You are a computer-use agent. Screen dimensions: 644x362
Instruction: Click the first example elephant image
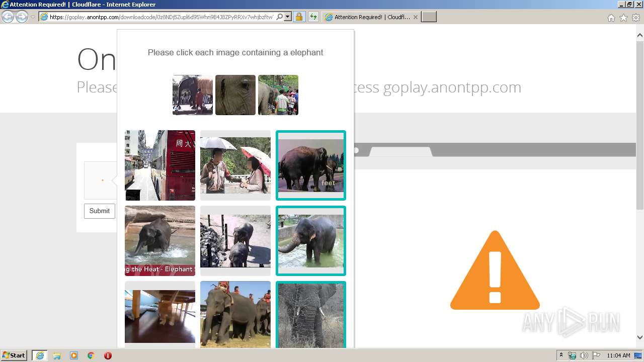193,95
